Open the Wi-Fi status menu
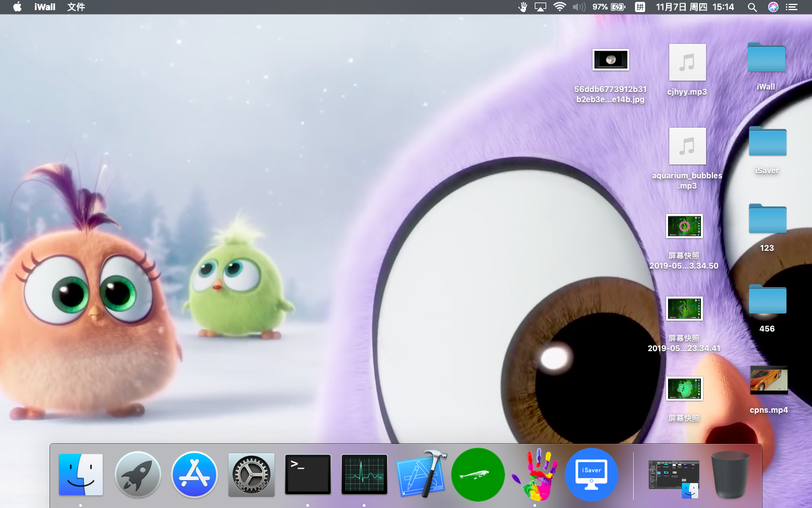The image size is (812, 508). pos(560,7)
